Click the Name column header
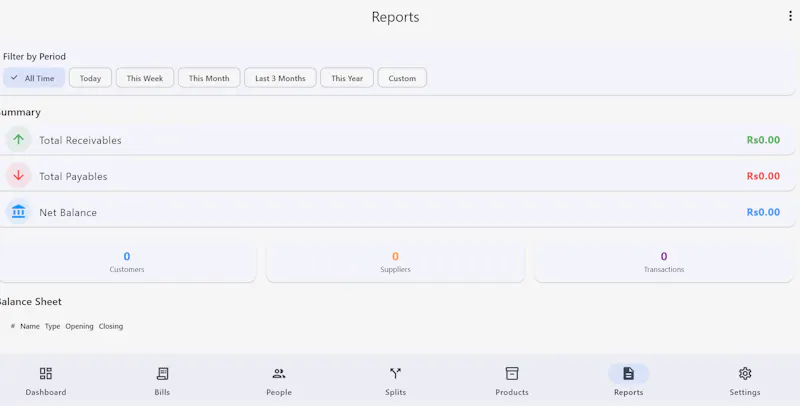This screenshot has width=800, height=407. tap(30, 326)
